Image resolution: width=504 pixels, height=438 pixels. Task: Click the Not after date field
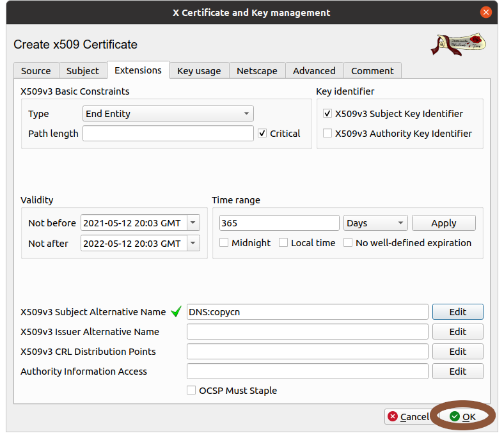pos(134,243)
